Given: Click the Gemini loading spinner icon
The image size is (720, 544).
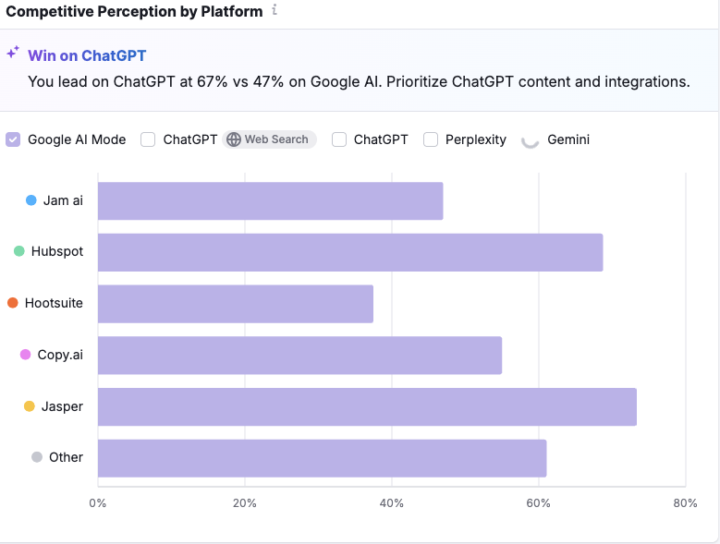Looking at the screenshot, I should [530, 140].
